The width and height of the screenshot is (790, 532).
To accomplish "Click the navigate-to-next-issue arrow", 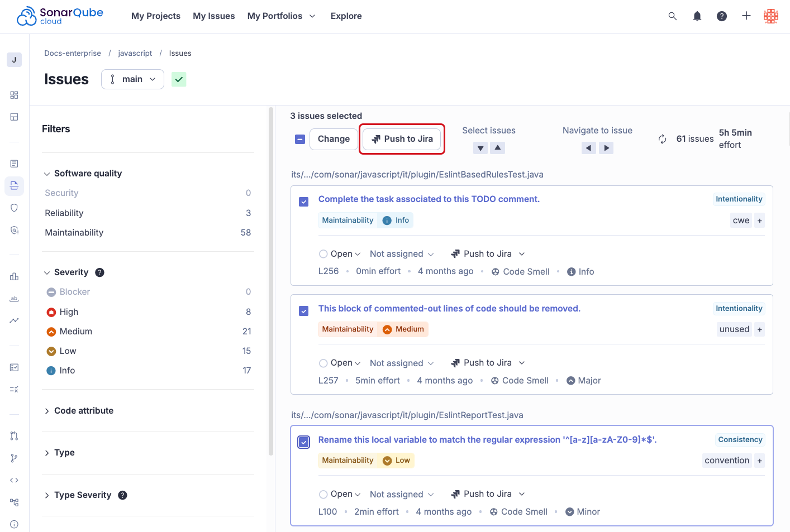I will point(606,147).
